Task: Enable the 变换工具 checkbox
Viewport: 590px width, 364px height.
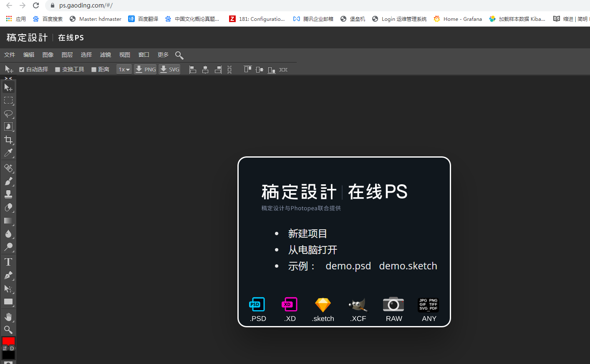Action: pyautogui.click(x=57, y=69)
